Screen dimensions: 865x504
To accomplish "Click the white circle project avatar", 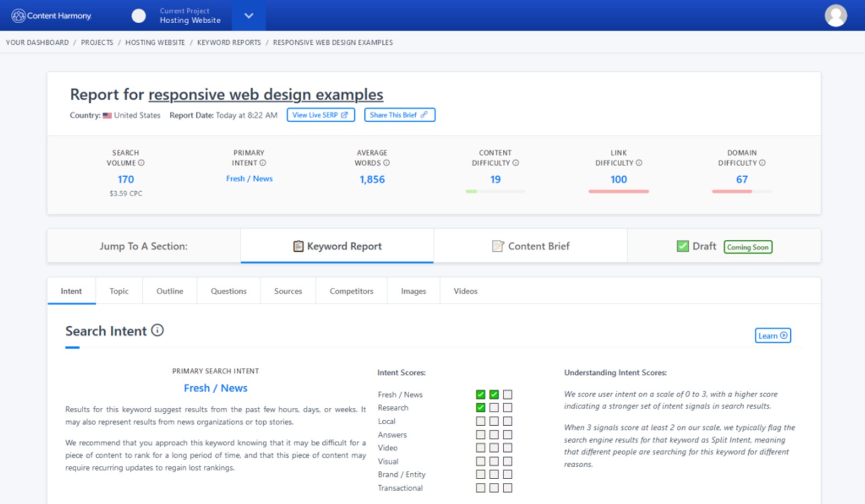I will click(139, 16).
